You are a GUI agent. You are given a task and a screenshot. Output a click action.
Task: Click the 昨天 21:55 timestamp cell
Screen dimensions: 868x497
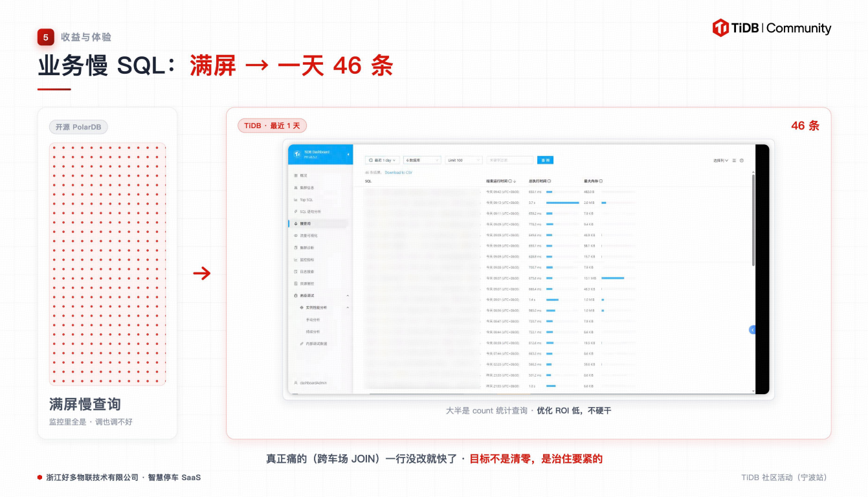pos(502,386)
